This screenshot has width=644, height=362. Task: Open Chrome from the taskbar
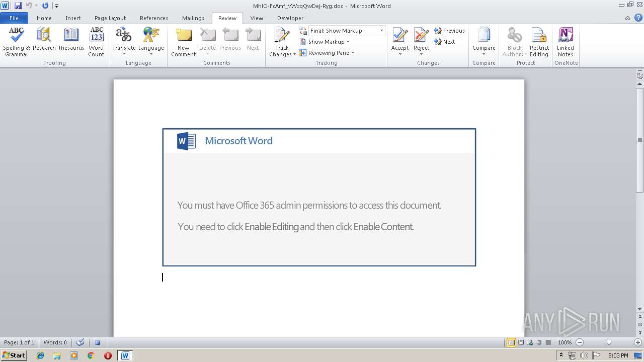click(x=91, y=355)
